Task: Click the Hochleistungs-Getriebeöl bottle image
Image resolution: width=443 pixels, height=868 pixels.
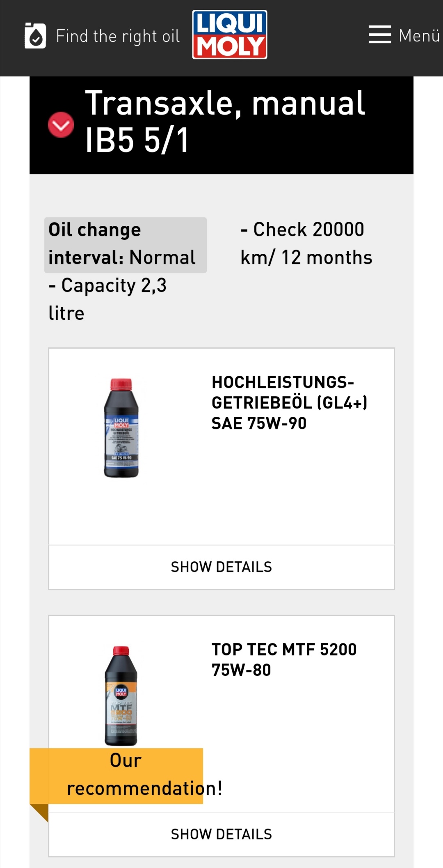Action: (x=121, y=428)
